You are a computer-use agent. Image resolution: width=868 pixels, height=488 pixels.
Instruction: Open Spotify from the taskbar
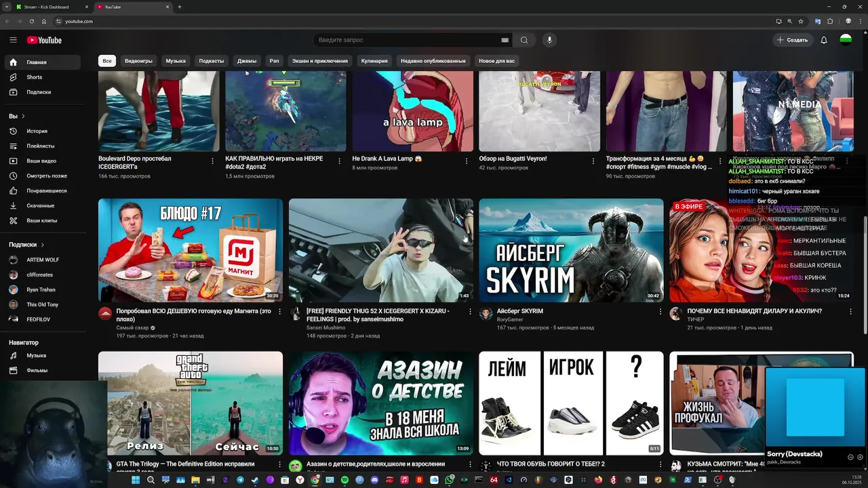344,480
